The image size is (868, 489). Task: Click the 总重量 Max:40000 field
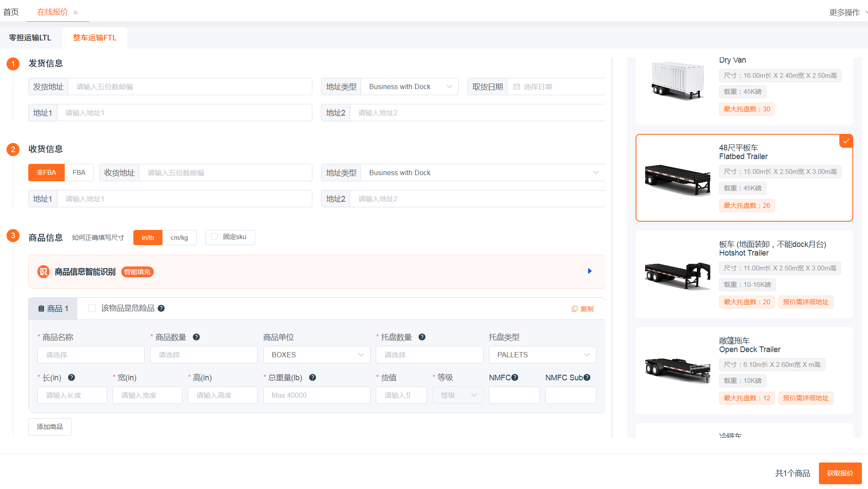pos(317,395)
